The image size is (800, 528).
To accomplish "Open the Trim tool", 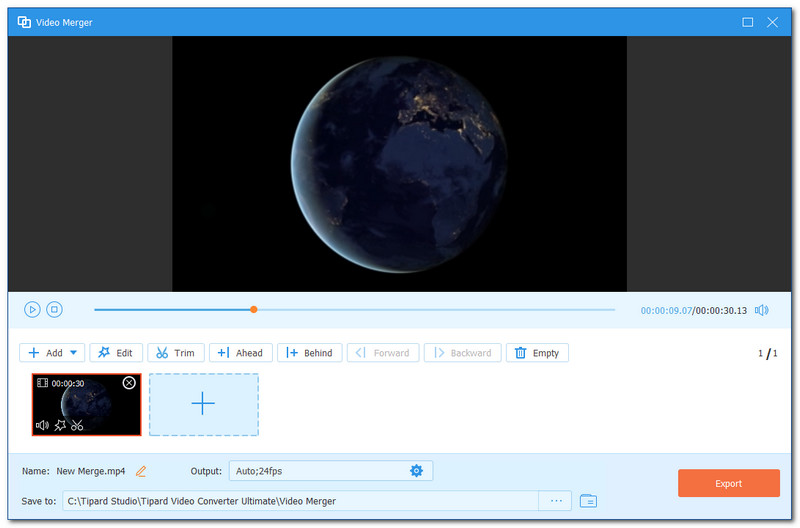I will (x=176, y=353).
